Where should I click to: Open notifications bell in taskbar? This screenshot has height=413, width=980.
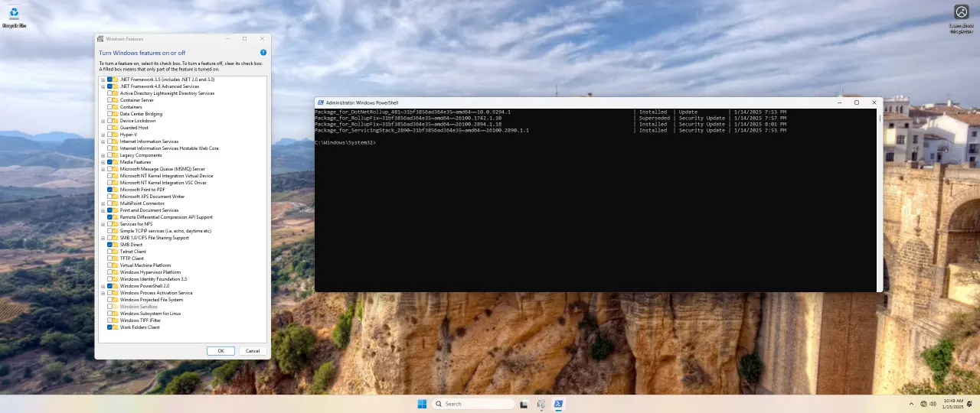pos(969,404)
